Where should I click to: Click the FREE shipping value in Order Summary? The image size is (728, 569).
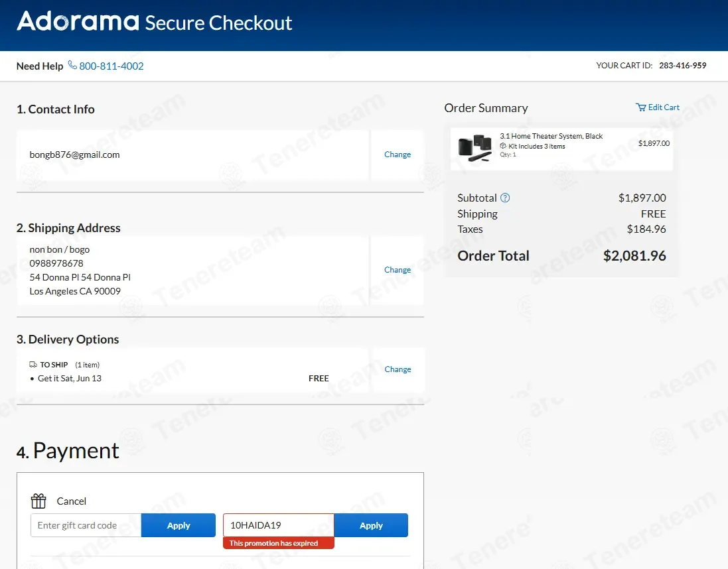point(653,214)
